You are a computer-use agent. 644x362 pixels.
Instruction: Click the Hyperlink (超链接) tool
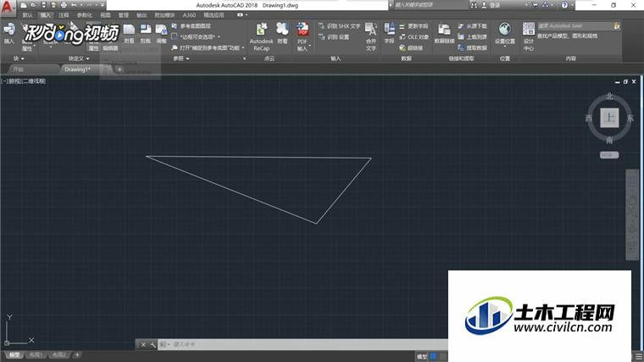411,48
